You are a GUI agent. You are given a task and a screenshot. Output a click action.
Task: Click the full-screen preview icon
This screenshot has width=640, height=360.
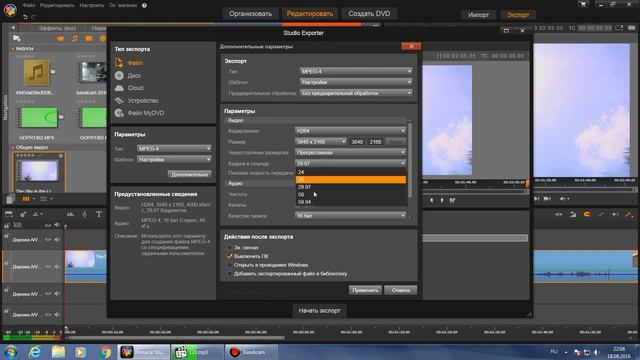coord(619,28)
